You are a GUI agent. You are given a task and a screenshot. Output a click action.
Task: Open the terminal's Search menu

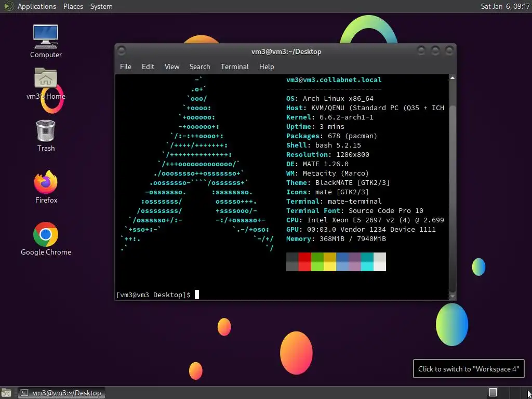(199, 66)
